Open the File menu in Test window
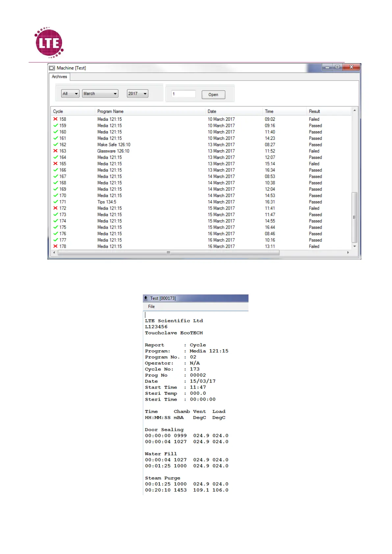Screen dimensions: 392x554 (151, 306)
